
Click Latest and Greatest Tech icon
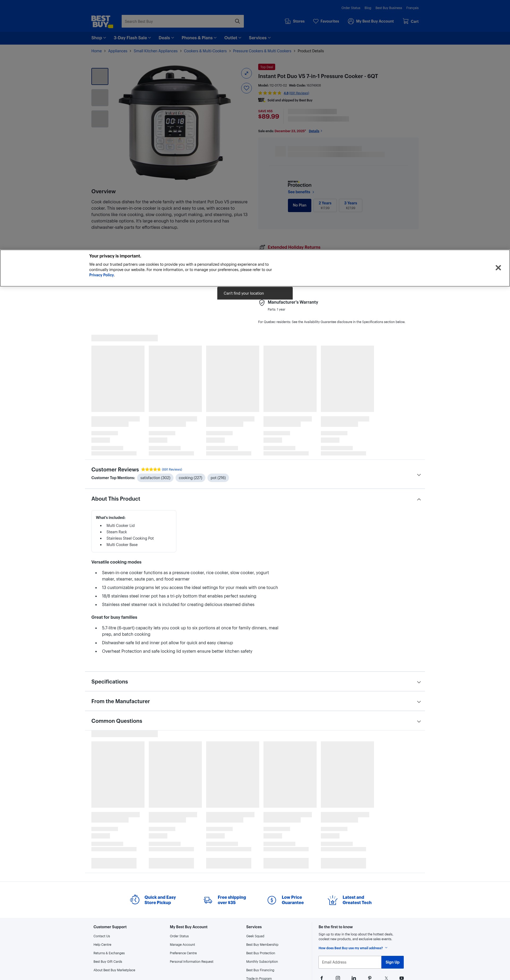333,900
